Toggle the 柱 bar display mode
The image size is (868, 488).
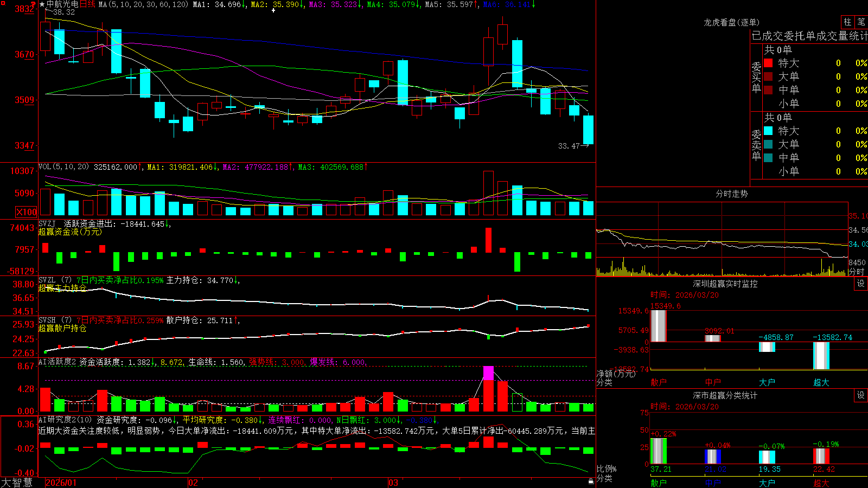(x=847, y=22)
